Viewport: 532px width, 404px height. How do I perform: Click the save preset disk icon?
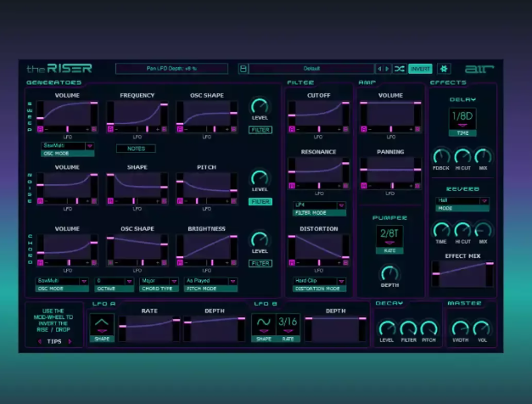click(x=243, y=69)
